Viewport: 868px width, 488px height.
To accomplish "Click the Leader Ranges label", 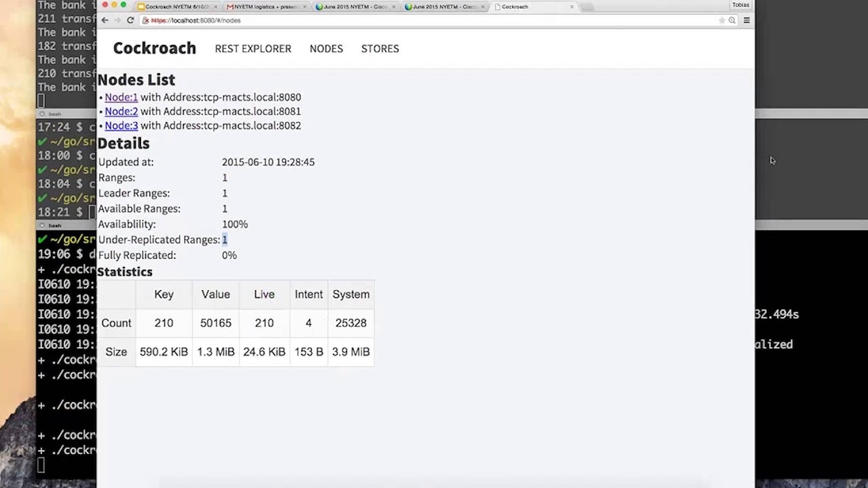I will (x=134, y=193).
